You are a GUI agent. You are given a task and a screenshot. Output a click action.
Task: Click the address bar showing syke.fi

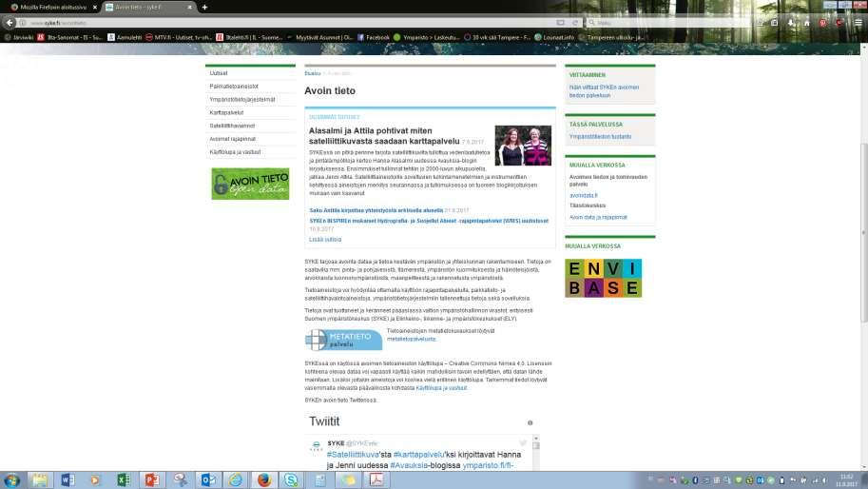click(x=288, y=23)
